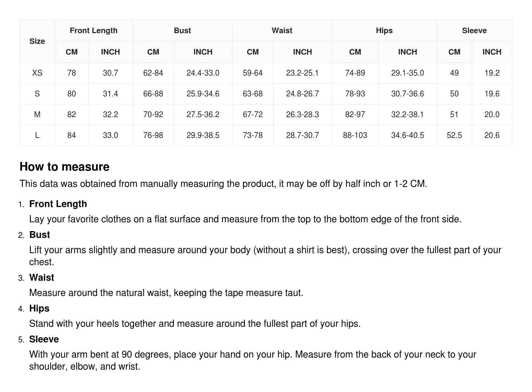Click the XS bust inch value 24.4-33.0

[x=203, y=73]
